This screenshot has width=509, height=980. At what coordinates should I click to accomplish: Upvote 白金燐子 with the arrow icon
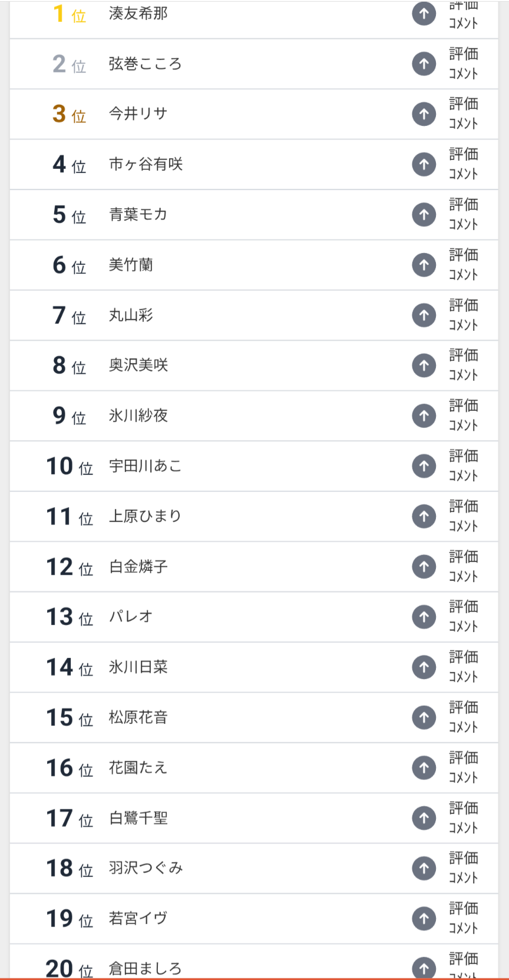click(x=424, y=566)
